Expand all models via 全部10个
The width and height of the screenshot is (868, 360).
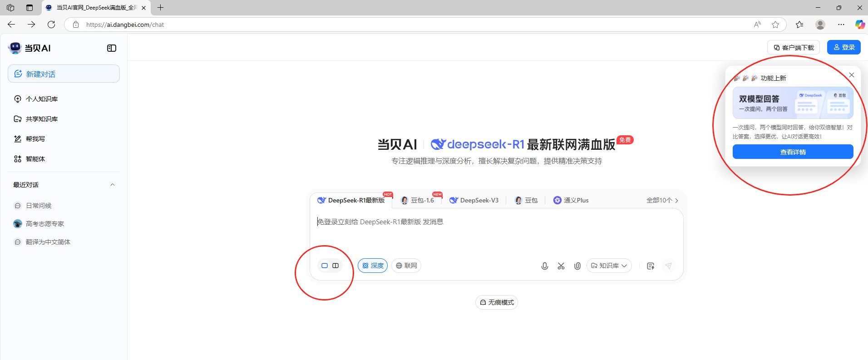click(x=662, y=200)
